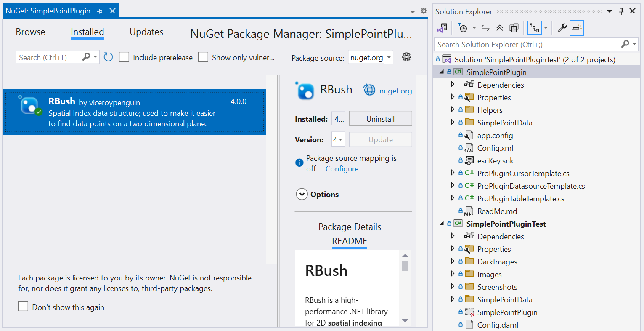Click the Helpers folder icon
Screen dimensions: 644x331
pos(469,110)
